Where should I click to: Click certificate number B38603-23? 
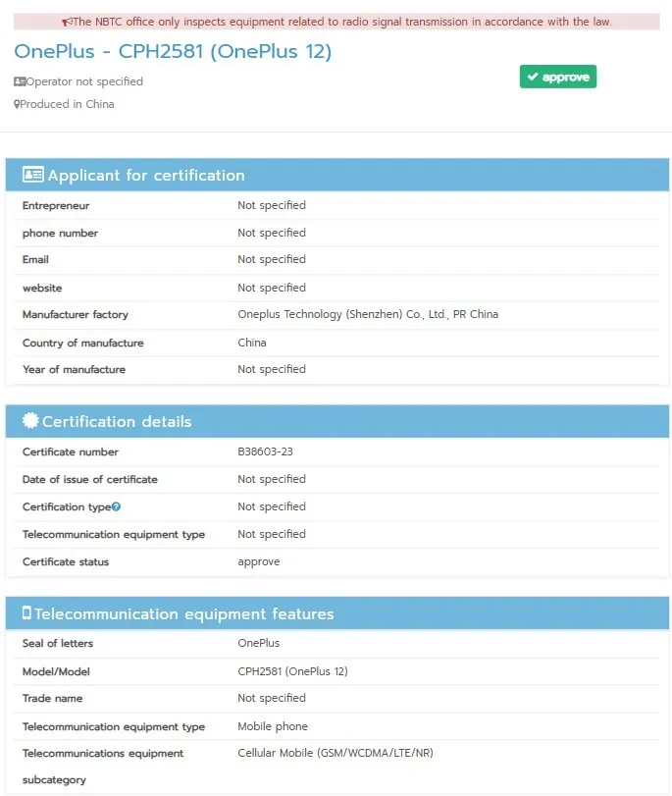(266, 452)
